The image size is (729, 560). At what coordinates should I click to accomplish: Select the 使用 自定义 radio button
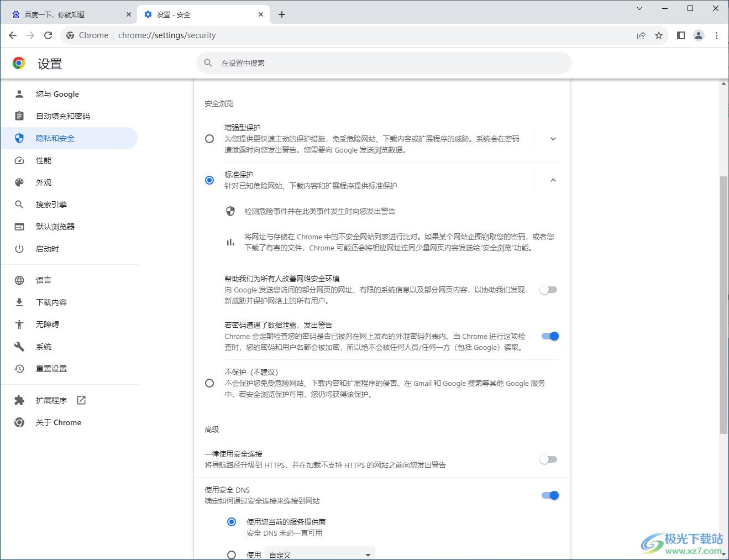(232, 554)
